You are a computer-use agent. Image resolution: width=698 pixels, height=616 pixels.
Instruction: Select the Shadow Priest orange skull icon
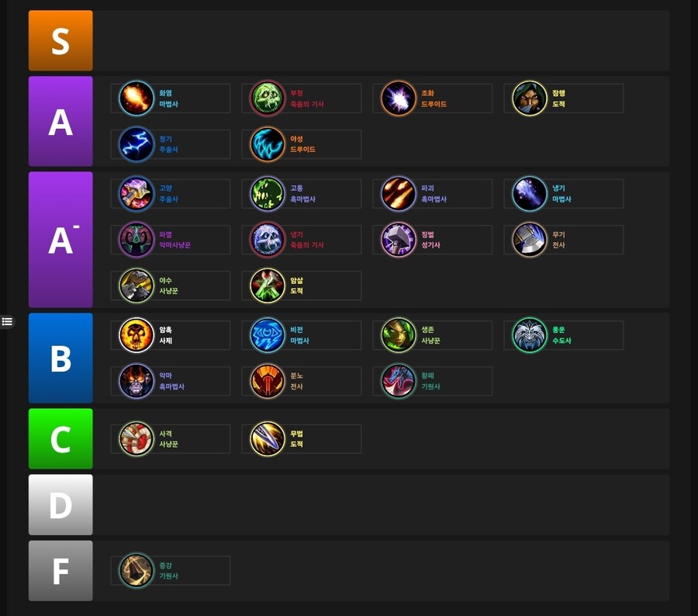tap(136, 335)
